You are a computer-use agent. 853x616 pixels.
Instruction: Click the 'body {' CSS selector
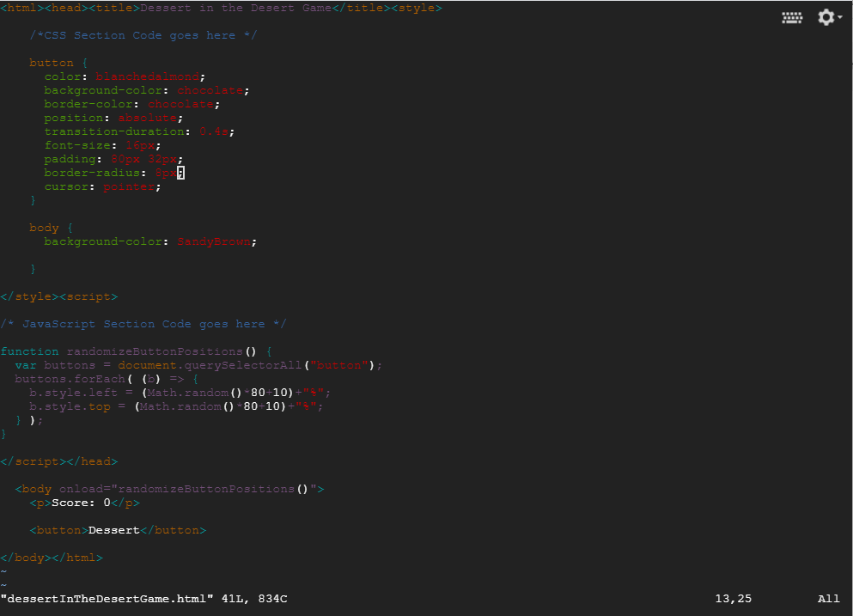[x=52, y=228]
